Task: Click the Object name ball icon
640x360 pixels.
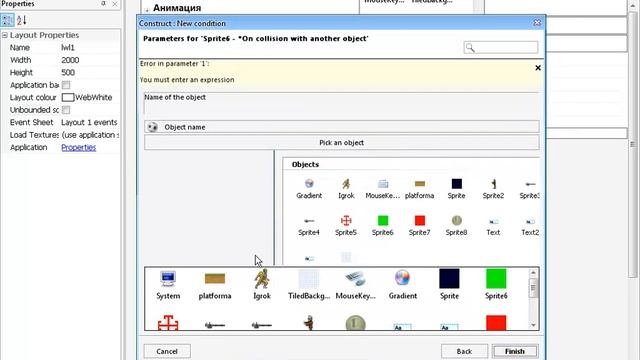Action: point(152,127)
